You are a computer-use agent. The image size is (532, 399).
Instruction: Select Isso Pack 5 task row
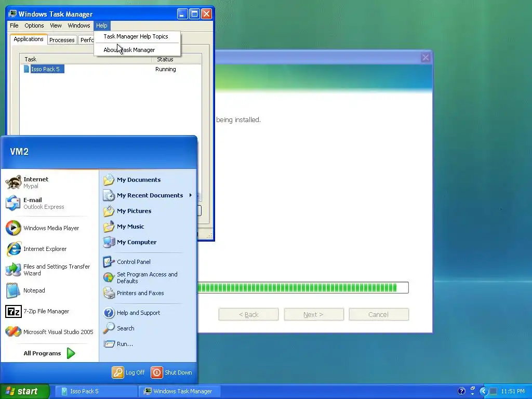point(110,69)
